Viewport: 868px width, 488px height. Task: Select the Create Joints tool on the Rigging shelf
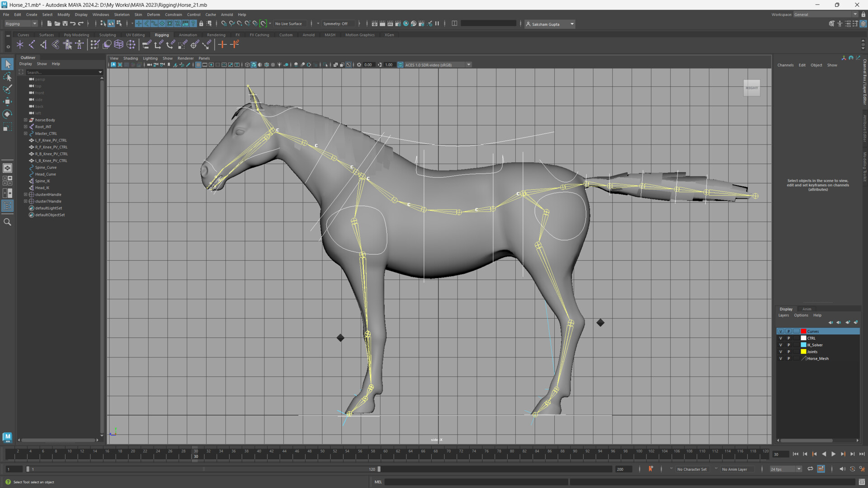click(x=20, y=44)
